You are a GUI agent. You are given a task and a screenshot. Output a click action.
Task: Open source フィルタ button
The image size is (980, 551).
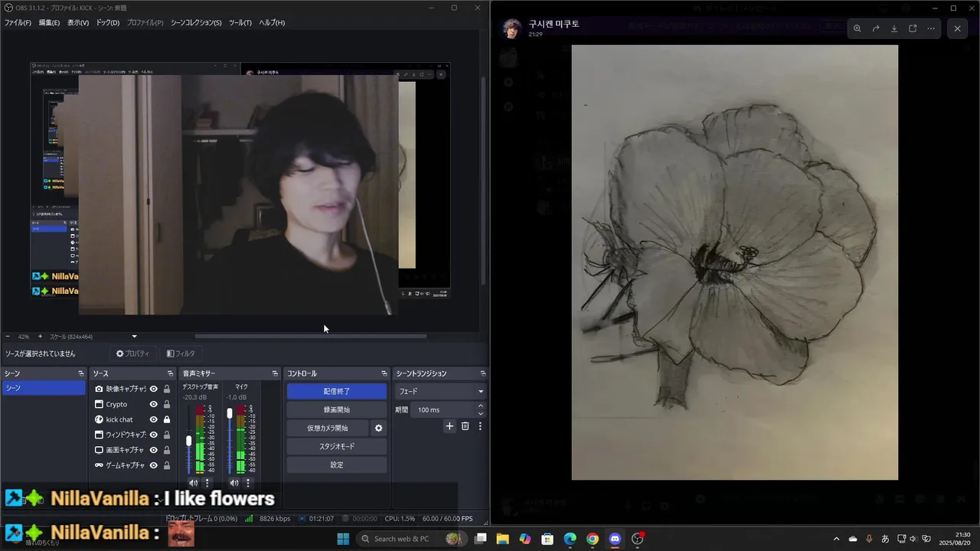click(x=181, y=354)
